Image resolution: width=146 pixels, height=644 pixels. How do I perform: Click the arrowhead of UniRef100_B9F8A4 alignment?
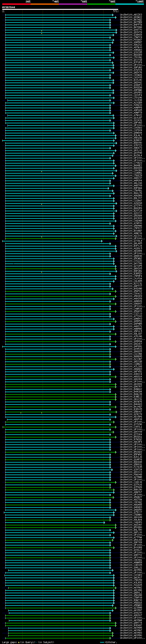(x=108, y=188)
